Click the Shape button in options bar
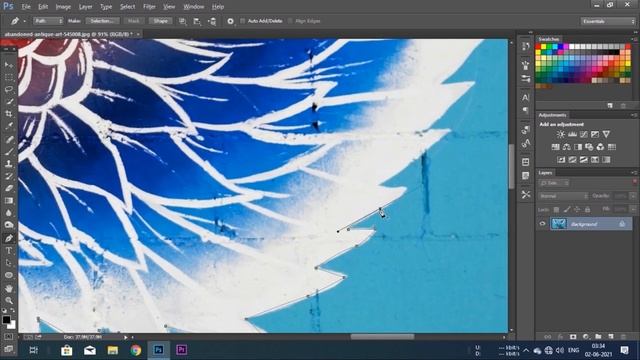Screen dimensions: 640x360 [160, 21]
